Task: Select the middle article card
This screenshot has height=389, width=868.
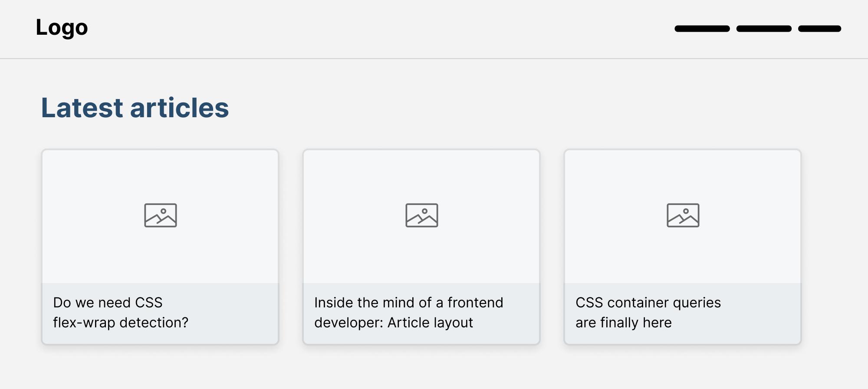Action: (x=422, y=247)
